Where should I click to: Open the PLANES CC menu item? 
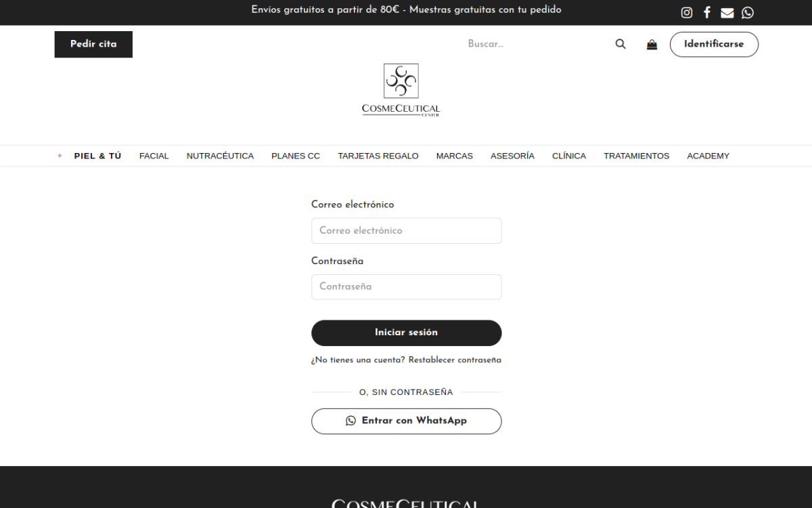click(x=296, y=156)
